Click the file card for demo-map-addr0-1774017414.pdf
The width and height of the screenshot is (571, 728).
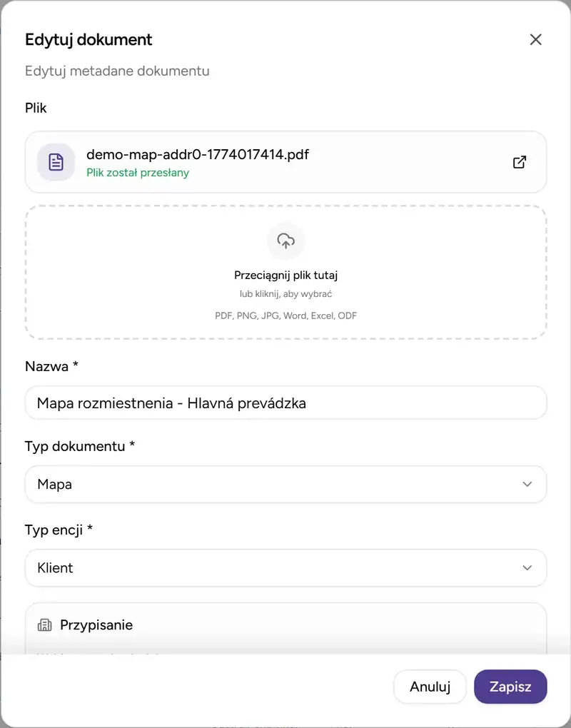285,162
